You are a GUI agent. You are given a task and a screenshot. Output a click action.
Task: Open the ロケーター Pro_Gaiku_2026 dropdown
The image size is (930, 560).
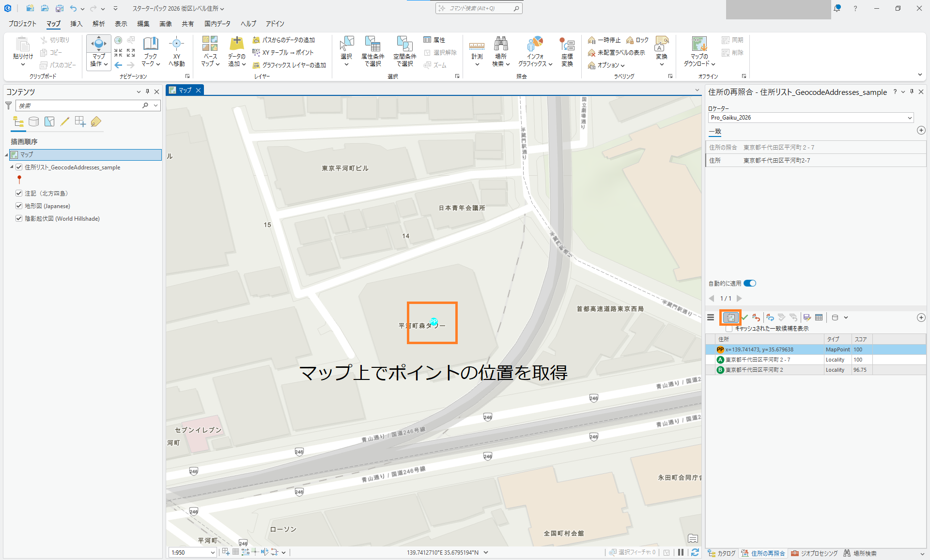click(x=909, y=118)
